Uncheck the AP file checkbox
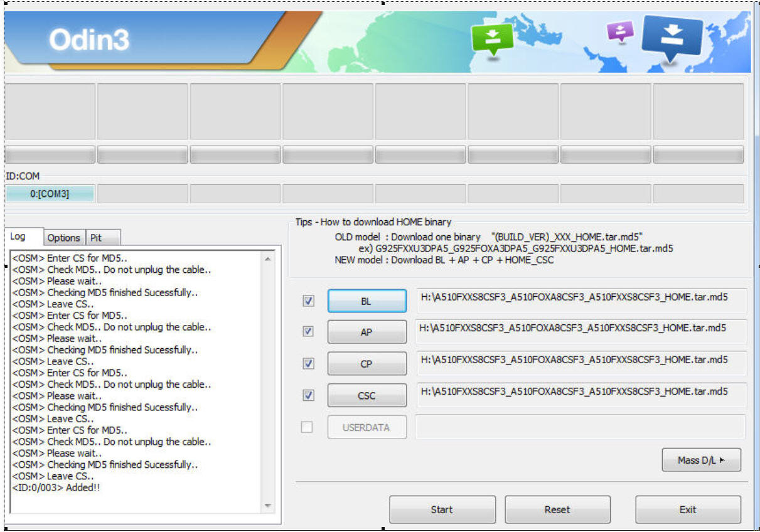 (x=308, y=331)
